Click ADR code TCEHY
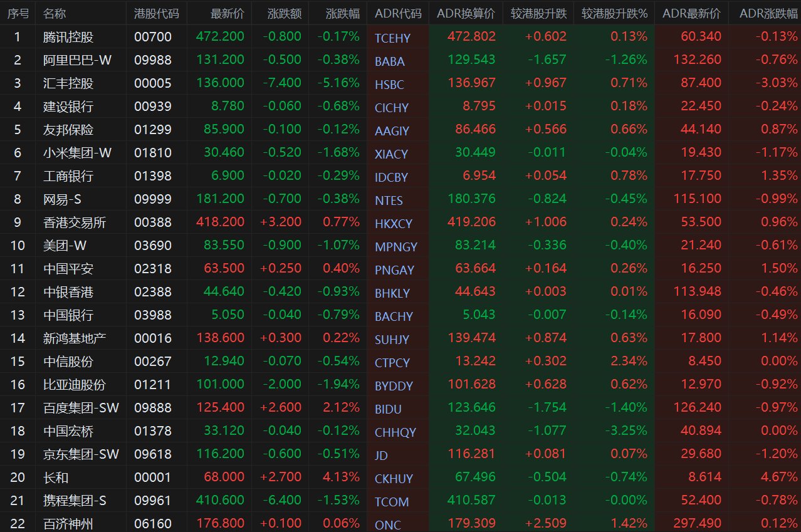This screenshot has height=532, width=801. click(392, 38)
